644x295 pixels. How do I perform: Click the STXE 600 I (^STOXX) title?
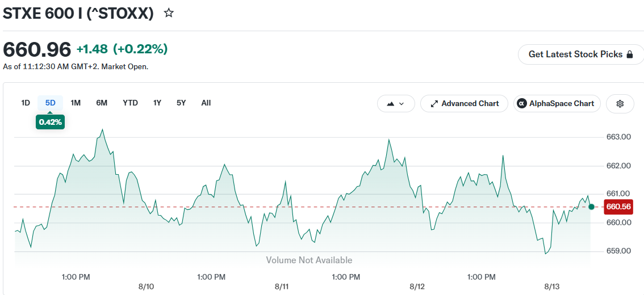(x=78, y=13)
